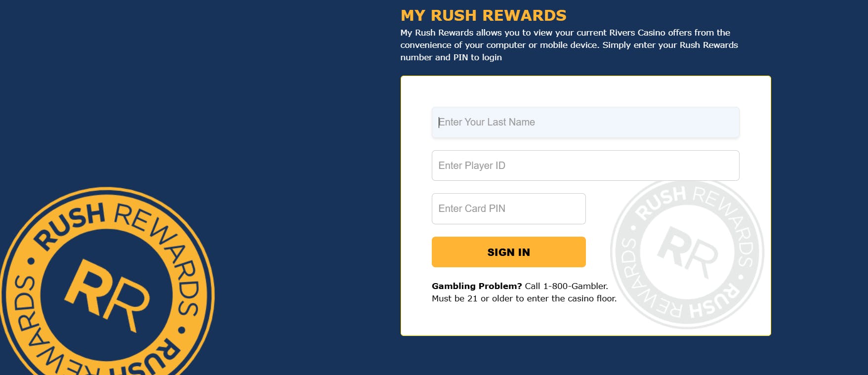868x375 pixels.
Task: Click the Simply enter your Rush Rewards sentence
Action: pos(670,45)
